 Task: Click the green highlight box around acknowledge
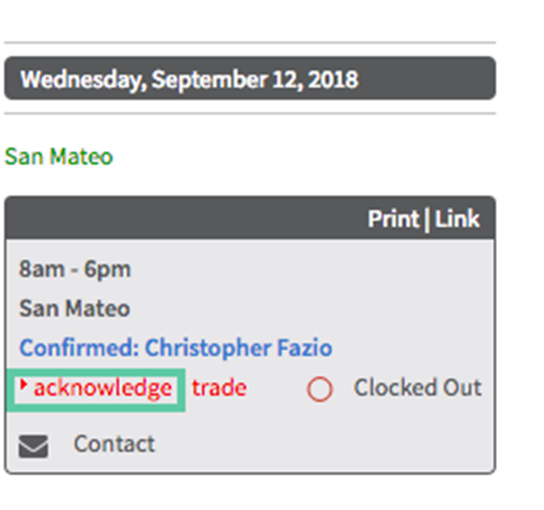point(96,390)
